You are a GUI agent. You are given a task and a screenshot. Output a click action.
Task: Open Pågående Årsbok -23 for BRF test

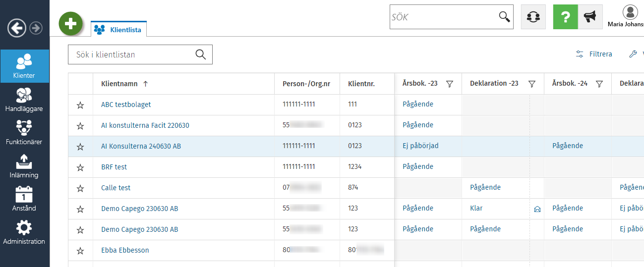coord(418,166)
